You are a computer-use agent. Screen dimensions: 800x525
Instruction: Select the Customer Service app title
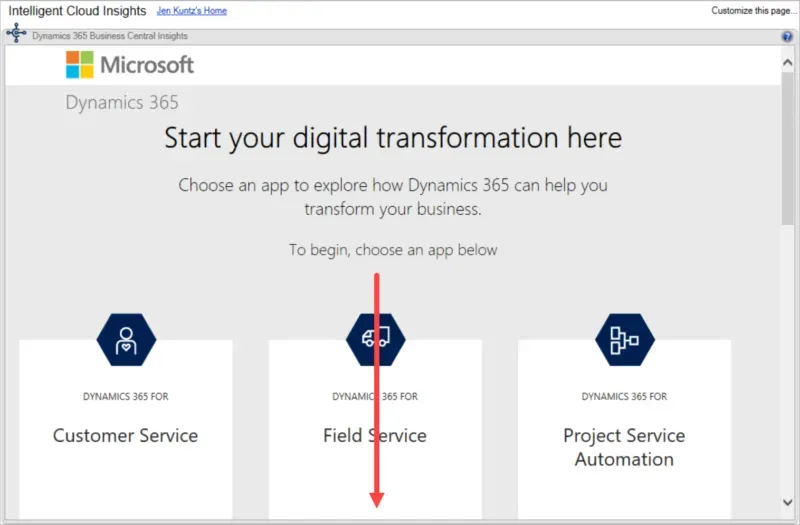[125, 436]
